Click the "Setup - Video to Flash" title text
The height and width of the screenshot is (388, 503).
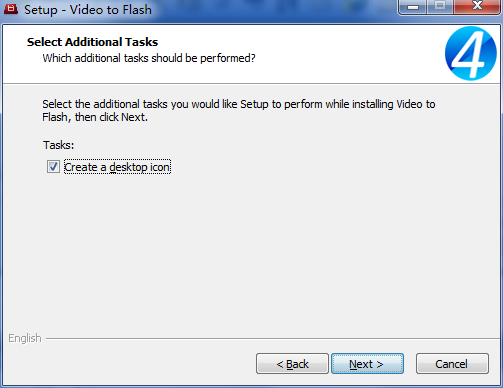(88, 10)
